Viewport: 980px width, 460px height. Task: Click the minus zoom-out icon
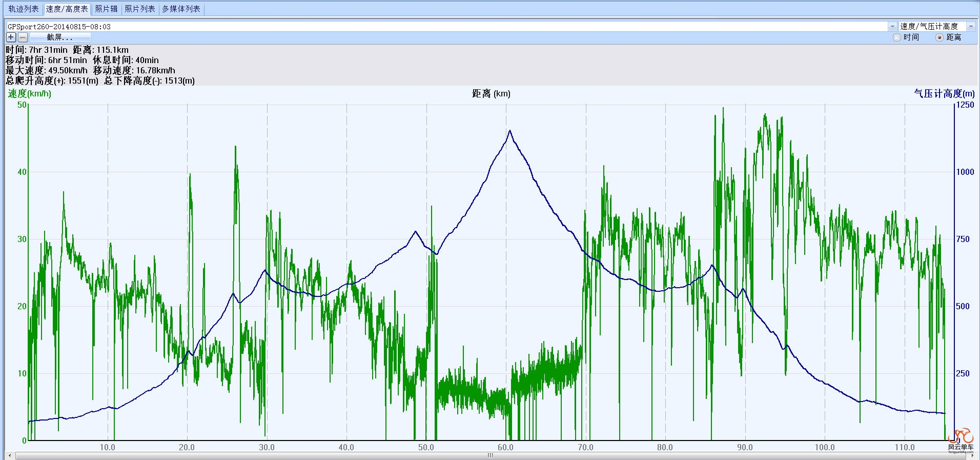23,37
